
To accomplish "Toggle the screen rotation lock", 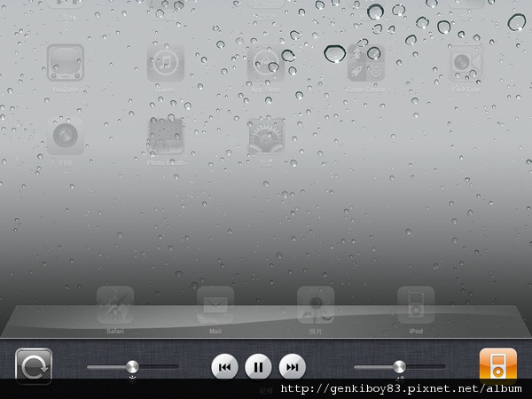I will tap(34, 366).
